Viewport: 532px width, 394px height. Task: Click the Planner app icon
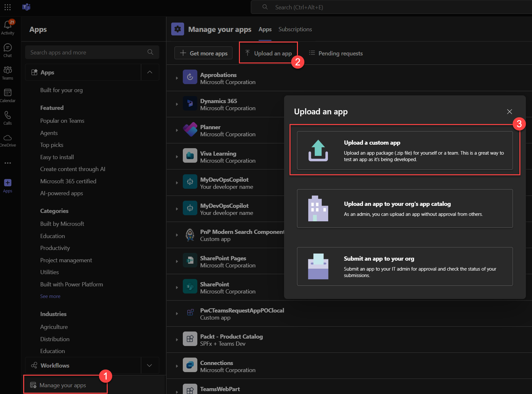[190, 130]
